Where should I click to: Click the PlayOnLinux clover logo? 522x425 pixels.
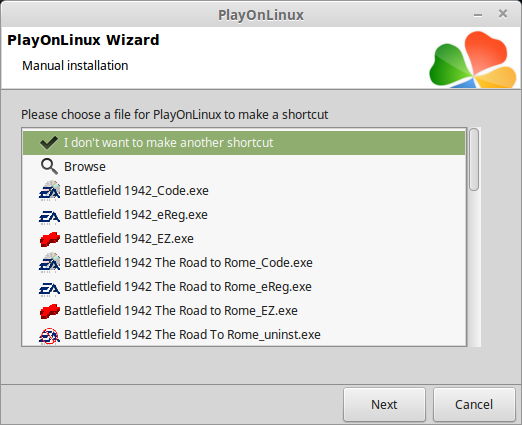[473, 59]
